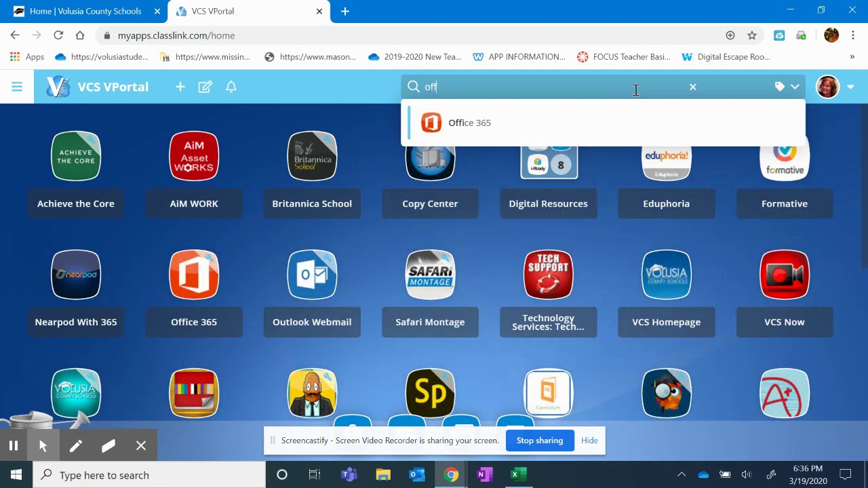
Task: Select the Screencastify cursor tool
Action: point(43,445)
